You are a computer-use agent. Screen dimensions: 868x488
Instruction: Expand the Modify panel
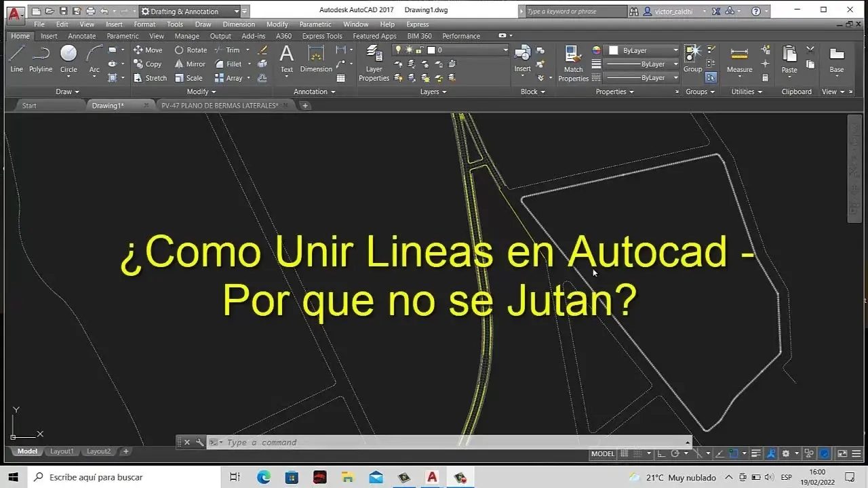click(x=201, y=91)
